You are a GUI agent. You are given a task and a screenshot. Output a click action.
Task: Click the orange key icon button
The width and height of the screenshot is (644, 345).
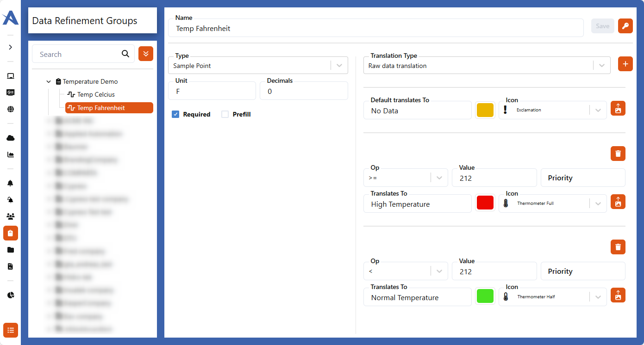tap(625, 26)
